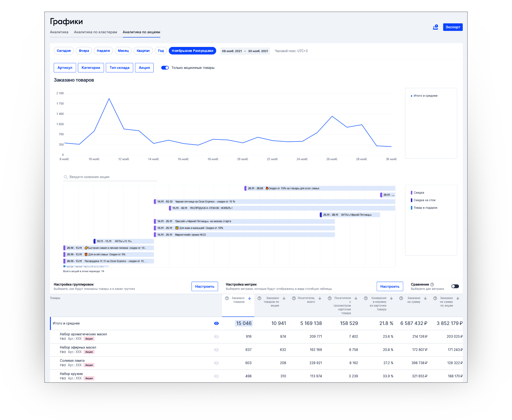
Task: Click the help icon for Посетители, всего column
Action: click(294, 298)
